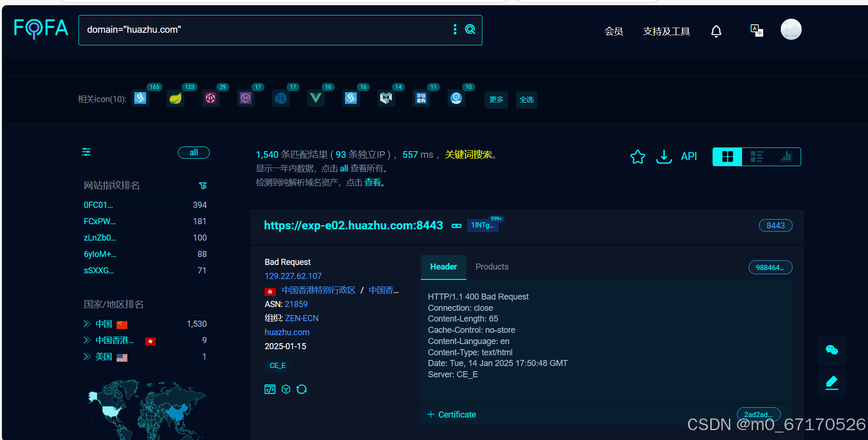868x440 pixels.
Task: Open the 会员 membership menu
Action: [x=613, y=31]
